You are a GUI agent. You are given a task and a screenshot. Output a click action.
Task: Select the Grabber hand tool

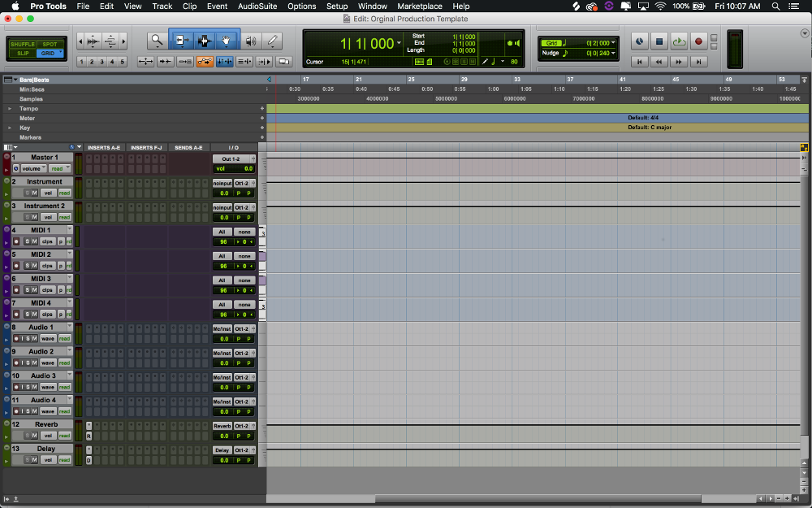226,41
